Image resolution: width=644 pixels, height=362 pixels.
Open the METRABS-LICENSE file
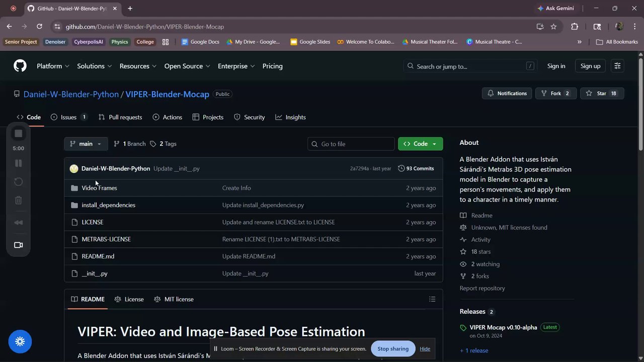tap(106, 239)
